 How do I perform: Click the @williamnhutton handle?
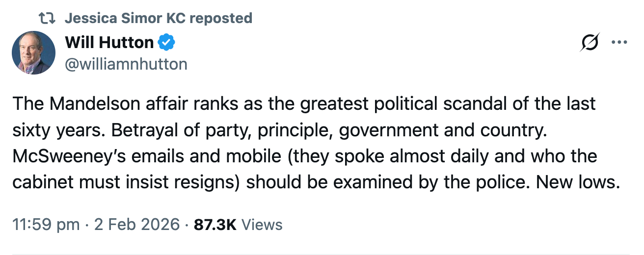pos(126,64)
